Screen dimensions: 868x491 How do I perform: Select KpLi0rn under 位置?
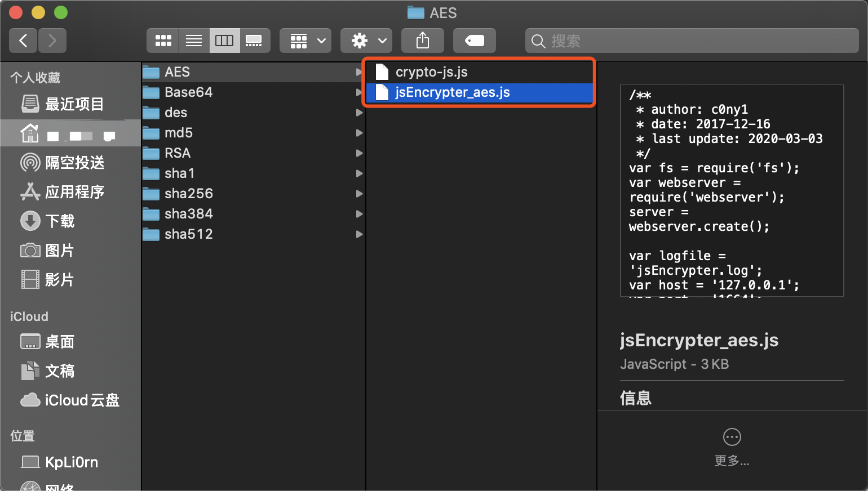(70, 462)
